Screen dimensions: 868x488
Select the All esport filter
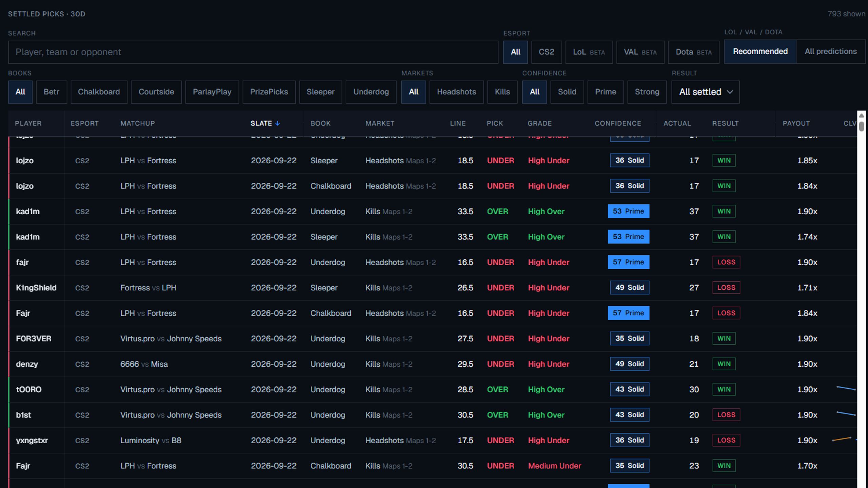click(x=515, y=52)
